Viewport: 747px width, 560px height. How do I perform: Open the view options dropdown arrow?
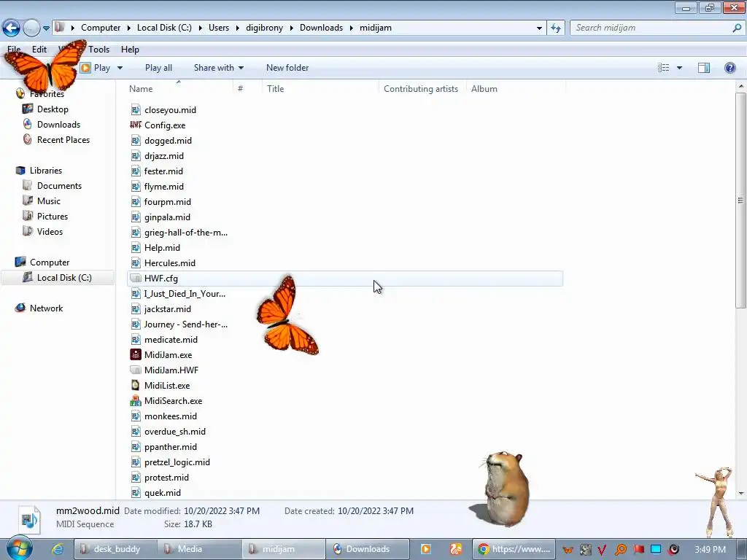(679, 68)
